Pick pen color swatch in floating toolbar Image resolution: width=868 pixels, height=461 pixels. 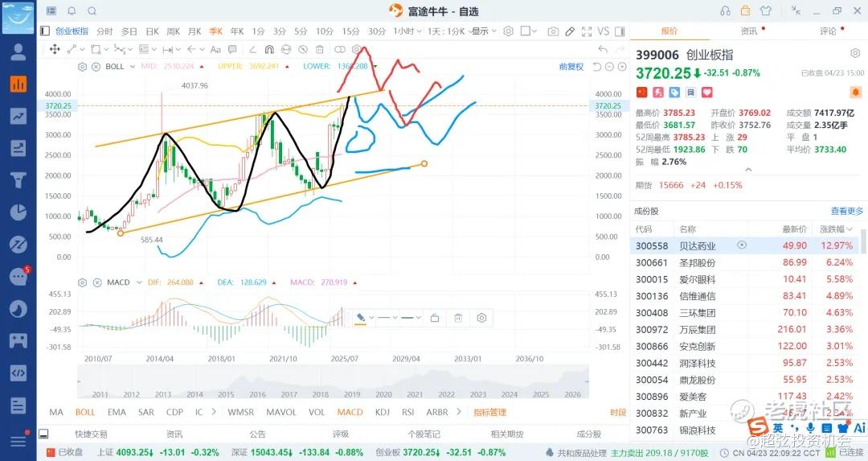pyautogui.click(x=361, y=318)
